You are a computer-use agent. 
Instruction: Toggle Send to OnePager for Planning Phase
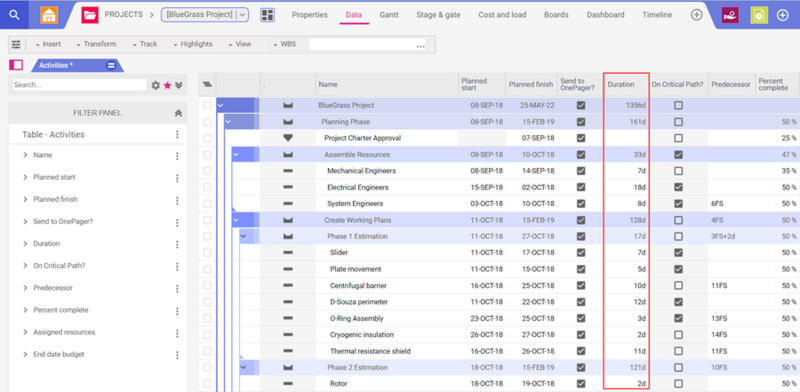point(581,122)
